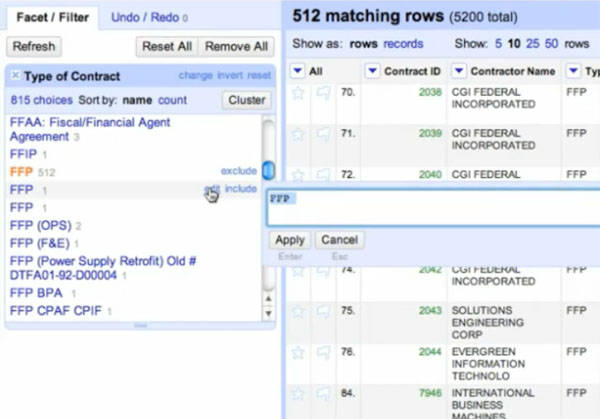This screenshot has height=419, width=600.
Task: Click the facet change link
Action: point(196,75)
